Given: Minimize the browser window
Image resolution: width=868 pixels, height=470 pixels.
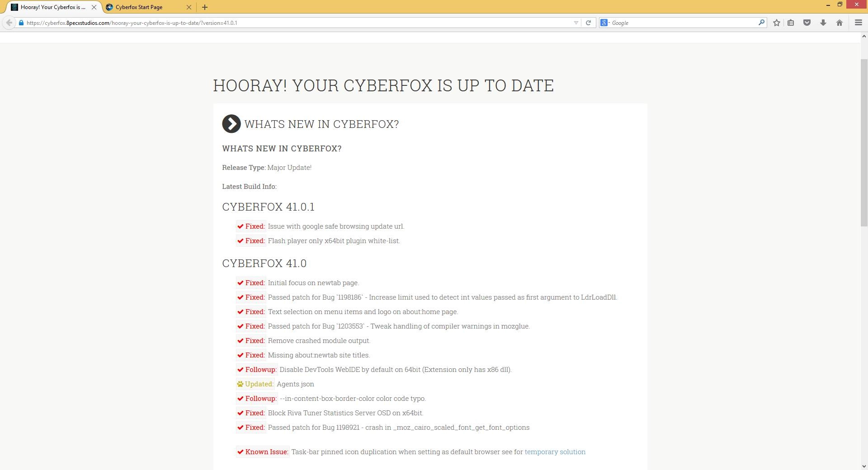Looking at the screenshot, I should tap(828, 5).
